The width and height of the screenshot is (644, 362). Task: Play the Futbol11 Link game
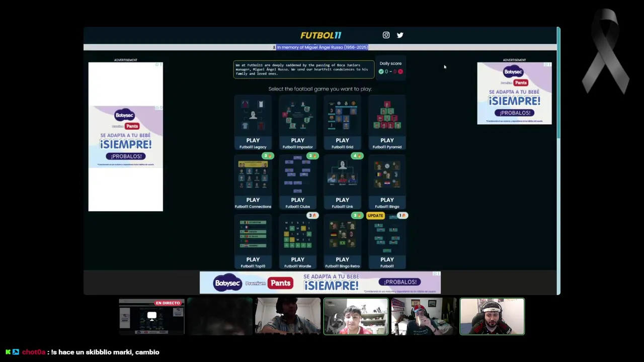342,183
